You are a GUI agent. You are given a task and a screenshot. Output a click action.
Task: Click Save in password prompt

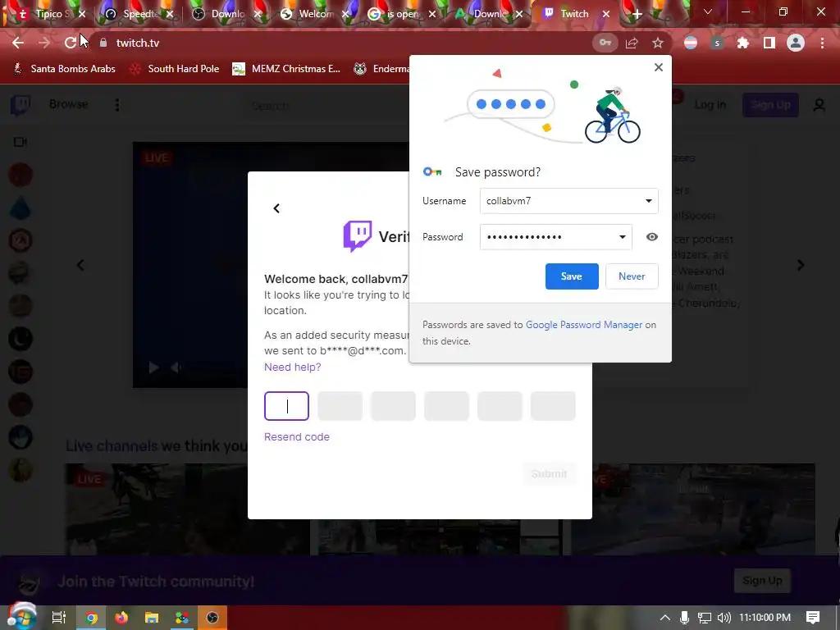point(572,276)
